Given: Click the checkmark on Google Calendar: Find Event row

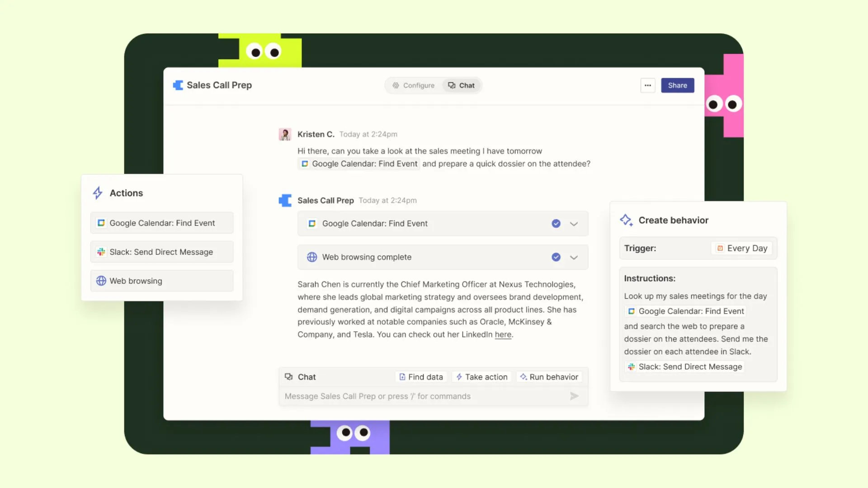Looking at the screenshot, I should coord(556,224).
